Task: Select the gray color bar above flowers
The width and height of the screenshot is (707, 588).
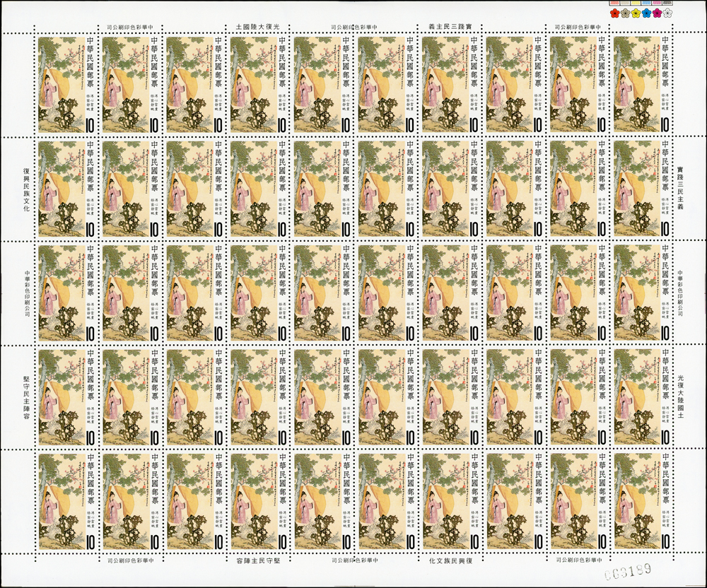Action: click(667, 3)
